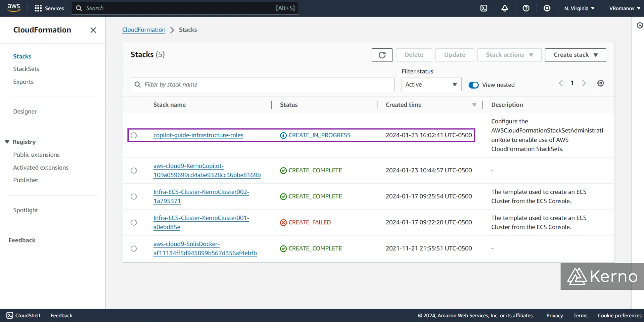The width and height of the screenshot is (644, 322).
Task: Click CREATE_IN_PROGRESS status info icon
Action: [x=283, y=136]
